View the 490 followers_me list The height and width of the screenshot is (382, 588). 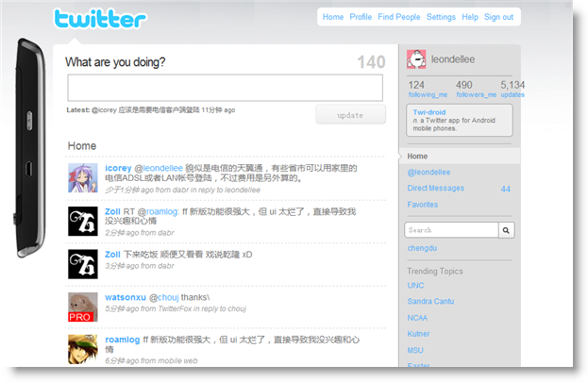click(x=477, y=90)
